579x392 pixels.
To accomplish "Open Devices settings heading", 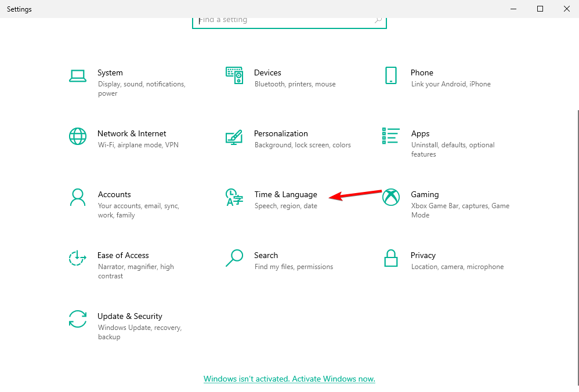I will [x=267, y=72].
